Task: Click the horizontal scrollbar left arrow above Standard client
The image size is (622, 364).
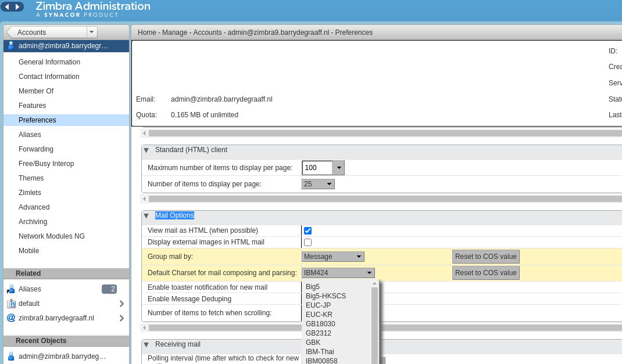Action: [x=144, y=134]
